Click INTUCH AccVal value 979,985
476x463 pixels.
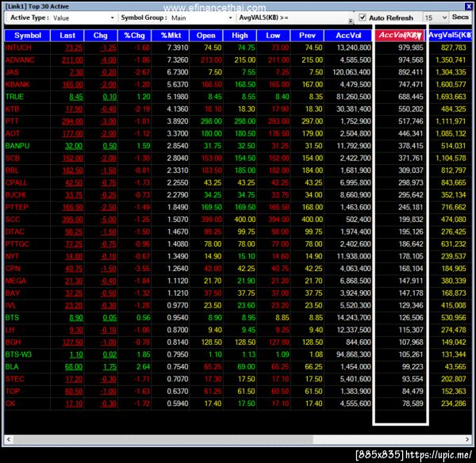(411, 48)
